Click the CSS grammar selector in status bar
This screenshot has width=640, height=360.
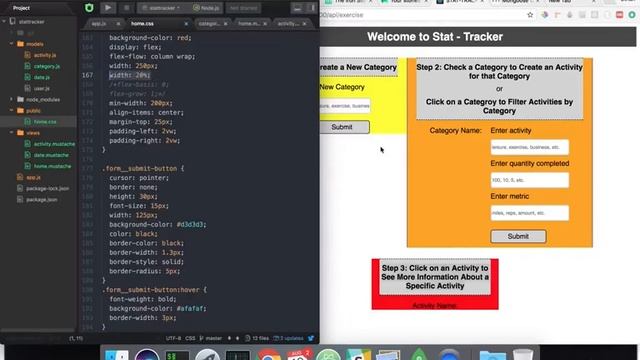tap(190, 338)
